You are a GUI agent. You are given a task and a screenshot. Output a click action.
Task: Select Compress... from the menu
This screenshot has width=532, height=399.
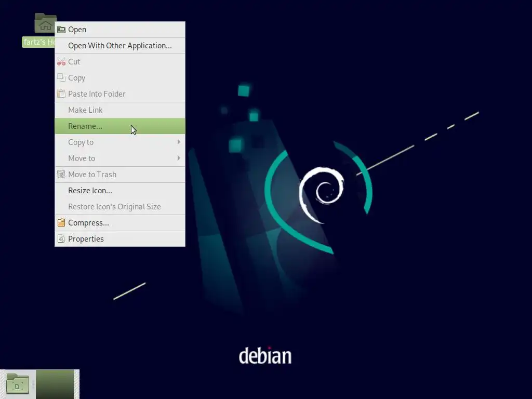pos(120,223)
